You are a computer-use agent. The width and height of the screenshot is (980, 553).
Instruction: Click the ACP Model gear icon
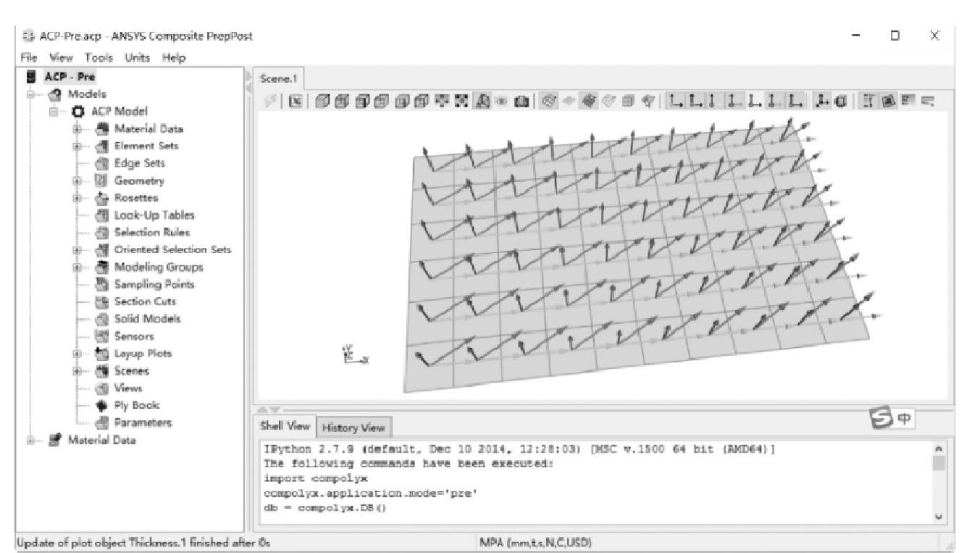coord(79,112)
